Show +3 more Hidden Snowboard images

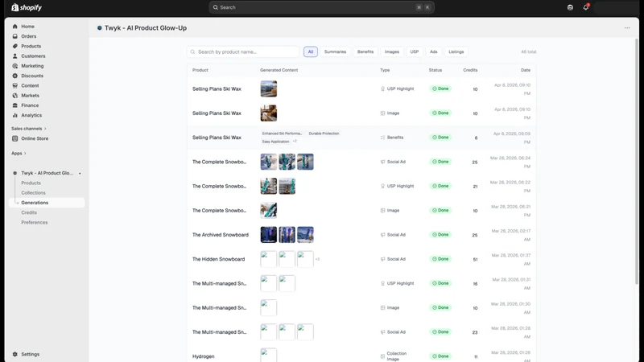tap(317, 259)
